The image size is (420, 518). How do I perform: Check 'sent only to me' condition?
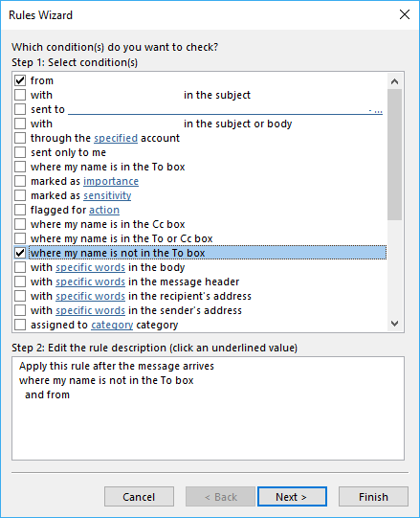tap(20, 152)
